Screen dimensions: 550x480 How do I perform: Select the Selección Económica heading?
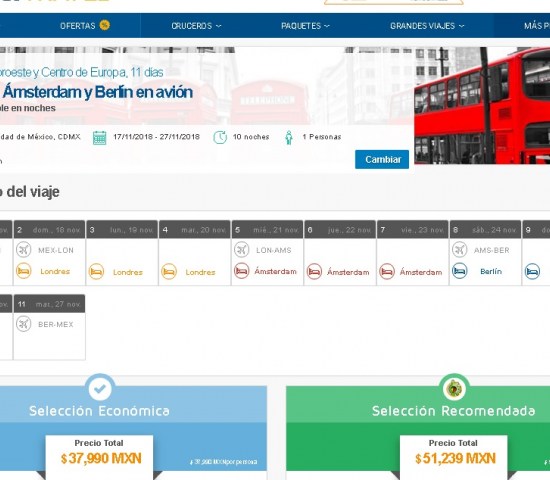click(99, 411)
